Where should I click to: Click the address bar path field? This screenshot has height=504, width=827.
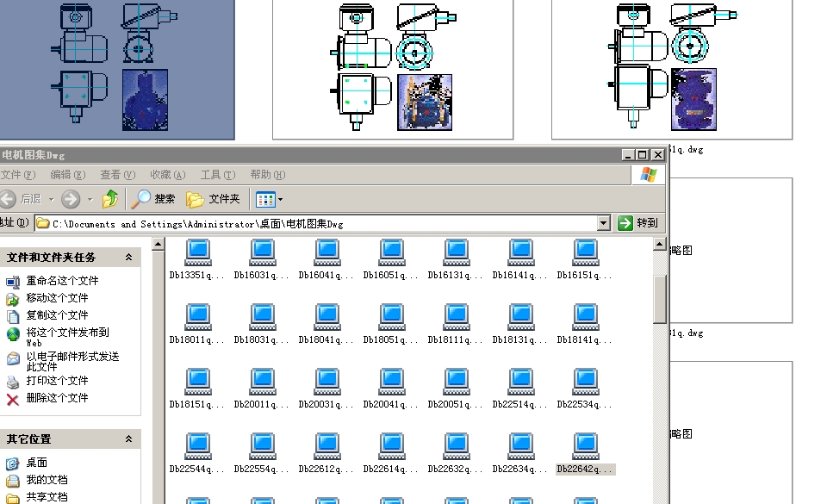pos(319,223)
